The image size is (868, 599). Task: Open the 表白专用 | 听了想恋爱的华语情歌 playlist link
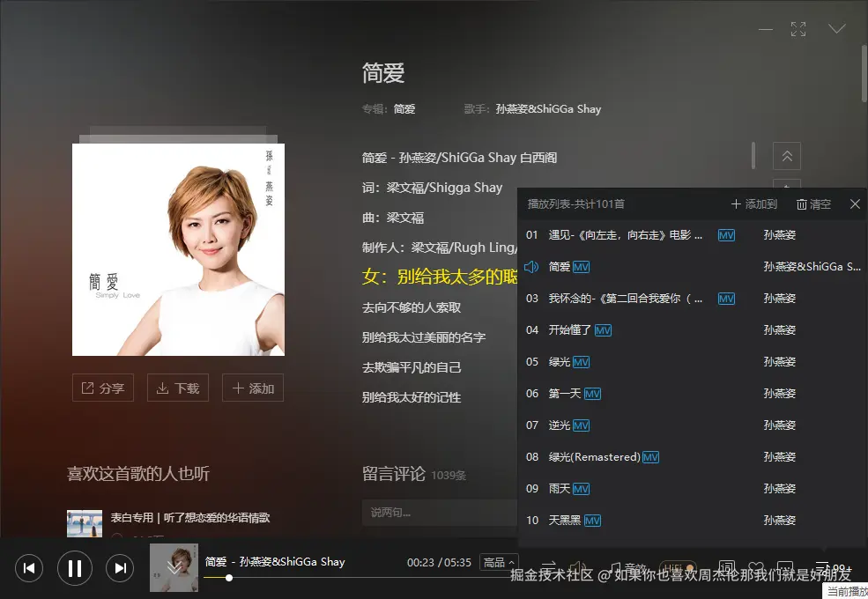(x=189, y=518)
